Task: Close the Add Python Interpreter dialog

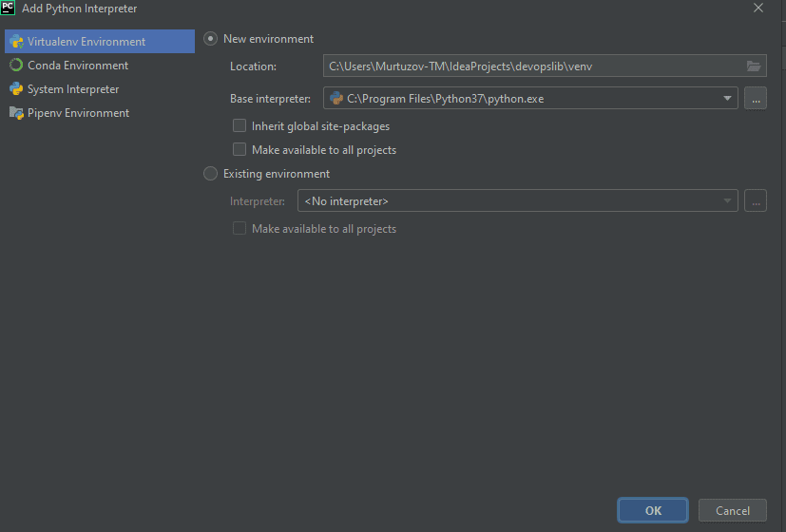Action: (758, 9)
